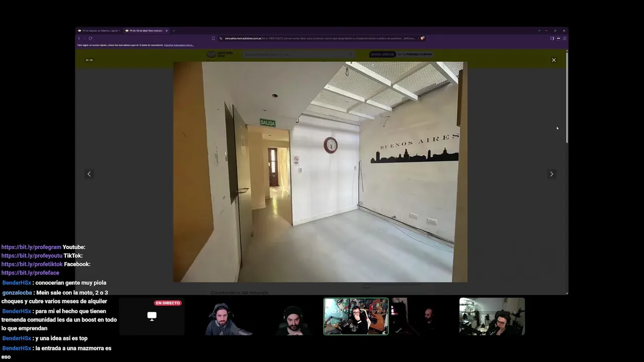This screenshot has height=362, width=644.
Task: Select the rightmost webcam with headset person
Action: coord(492,316)
